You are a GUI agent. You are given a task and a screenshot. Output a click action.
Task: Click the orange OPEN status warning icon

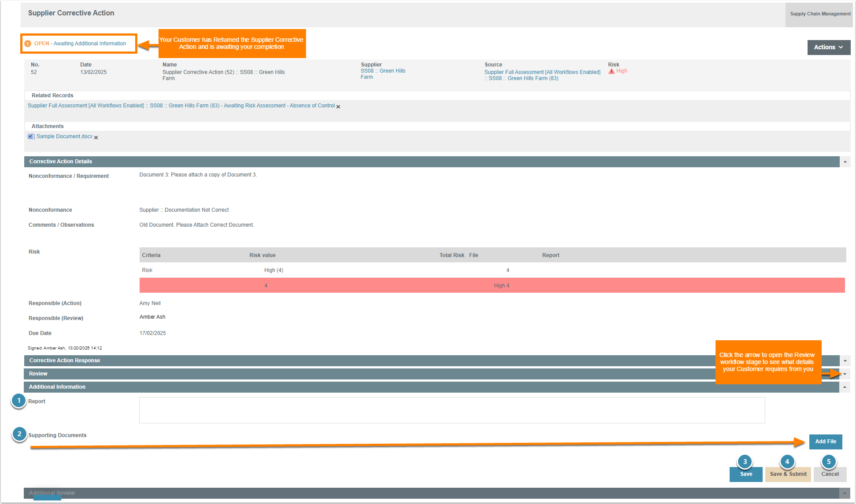(x=28, y=44)
